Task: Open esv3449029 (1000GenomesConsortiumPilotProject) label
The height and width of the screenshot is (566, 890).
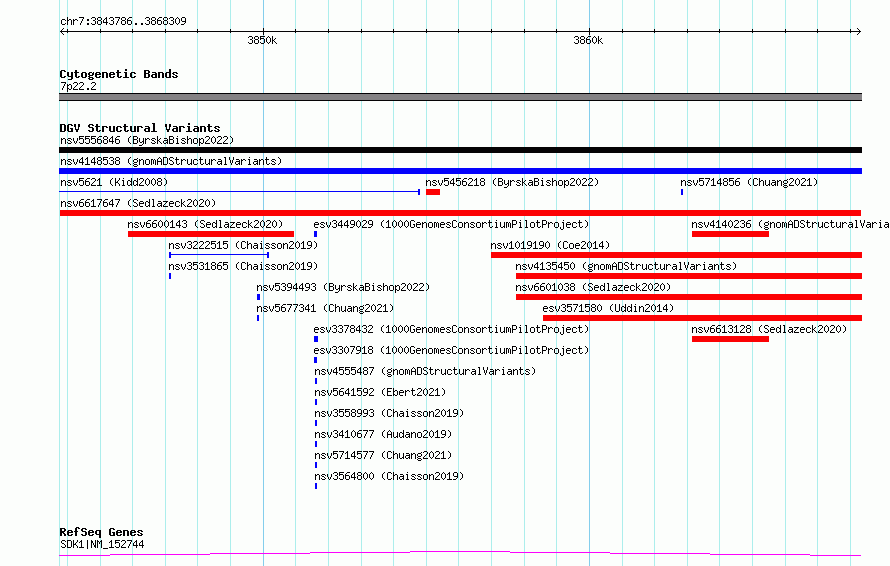Action: pos(451,224)
